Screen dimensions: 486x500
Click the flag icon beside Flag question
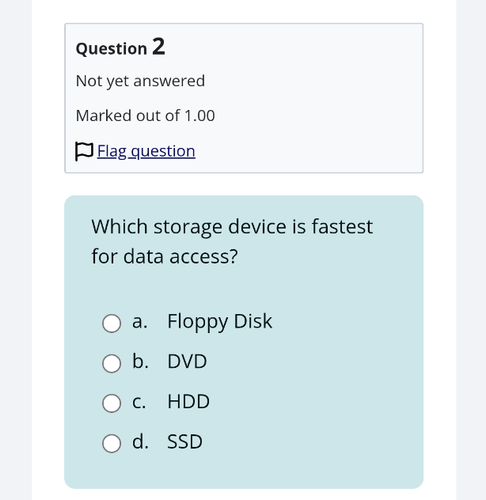pyautogui.click(x=84, y=151)
